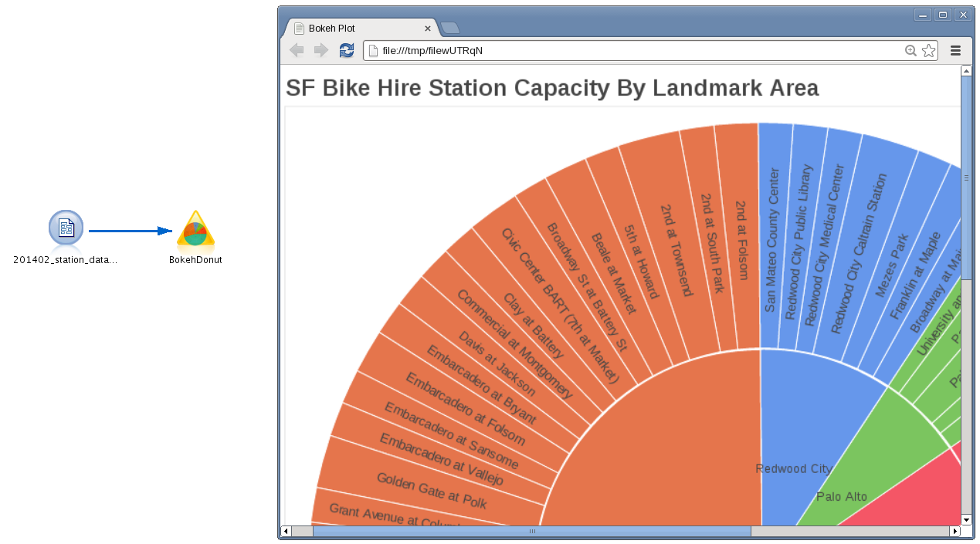Switch to the Bokeh Plot tab
The height and width of the screenshot is (544, 980).
(361, 29)
